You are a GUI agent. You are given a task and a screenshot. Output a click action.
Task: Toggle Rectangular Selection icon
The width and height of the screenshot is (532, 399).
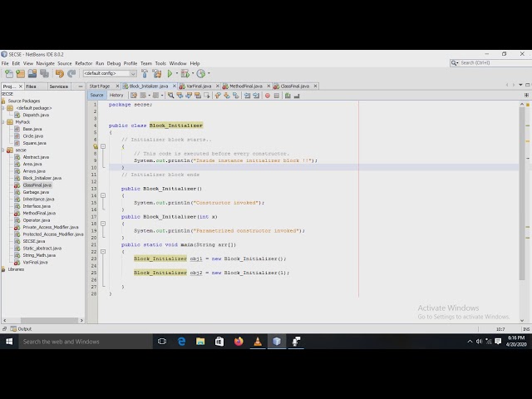pyautogui.click(x=206, y=96)
